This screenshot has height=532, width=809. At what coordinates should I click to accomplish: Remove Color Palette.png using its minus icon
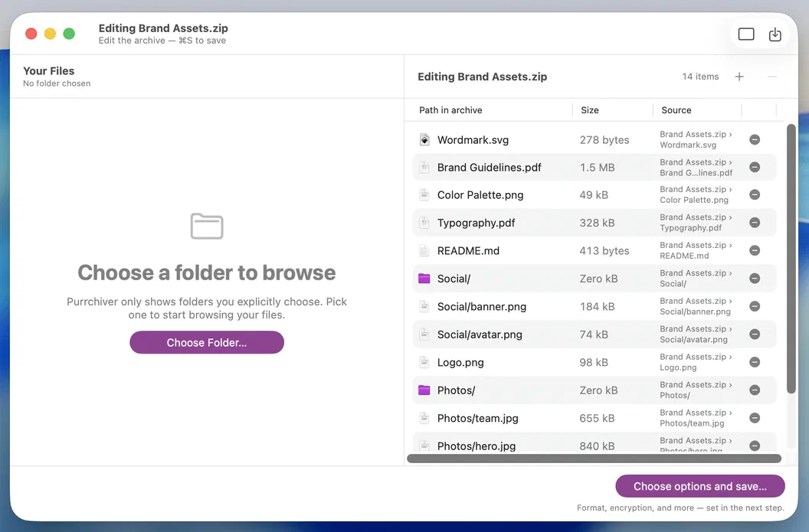pos(755,195)
